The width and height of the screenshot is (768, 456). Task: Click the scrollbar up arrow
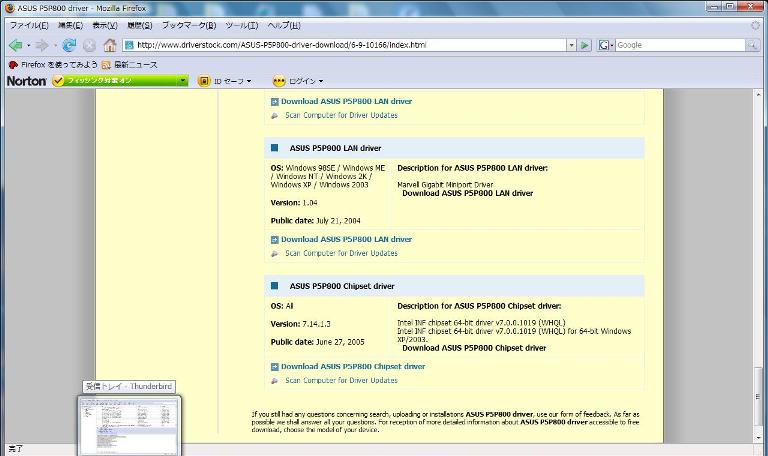click(759, 94)
